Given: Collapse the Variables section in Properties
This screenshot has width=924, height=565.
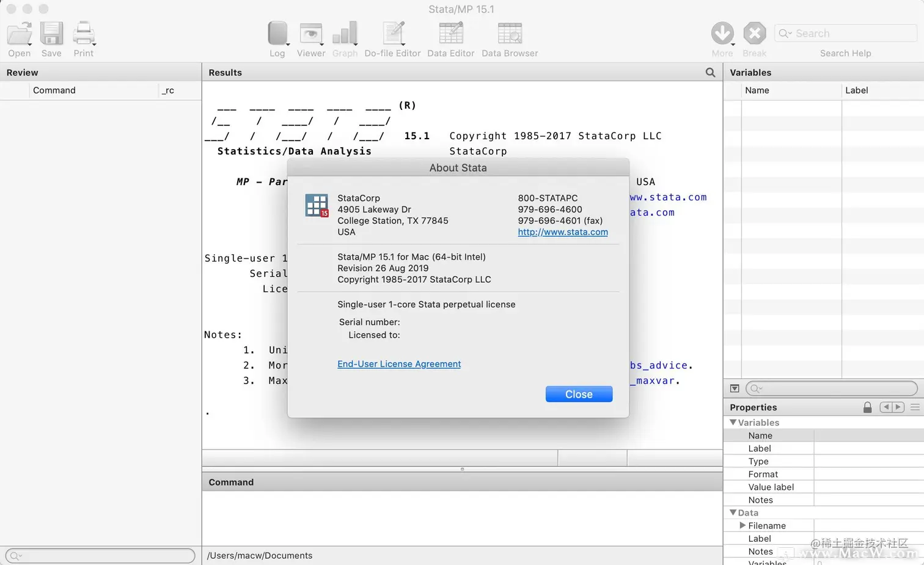Looking at the screenshot, I should click(733, 422).
